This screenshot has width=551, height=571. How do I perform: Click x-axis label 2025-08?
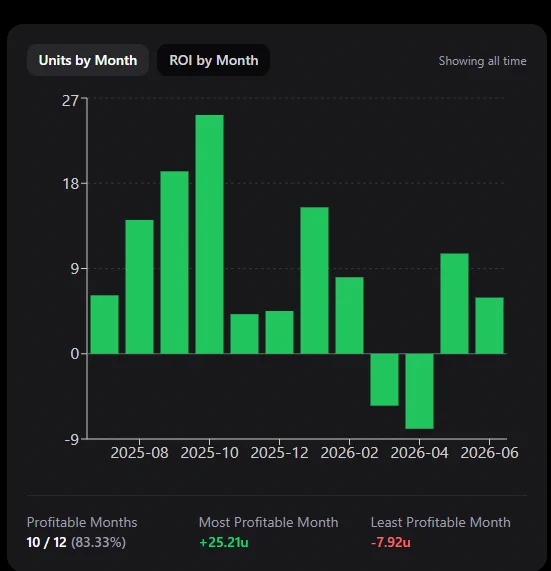point(139,453)
